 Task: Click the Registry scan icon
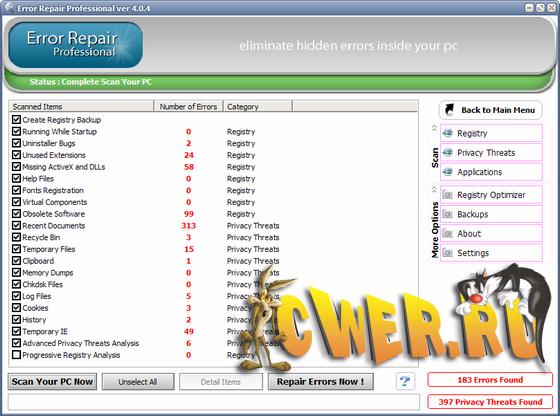[x=448, y=133]
